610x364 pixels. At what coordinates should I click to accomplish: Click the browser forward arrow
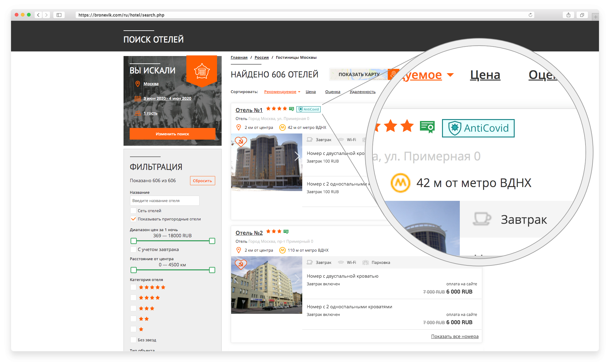pos(46,15)
